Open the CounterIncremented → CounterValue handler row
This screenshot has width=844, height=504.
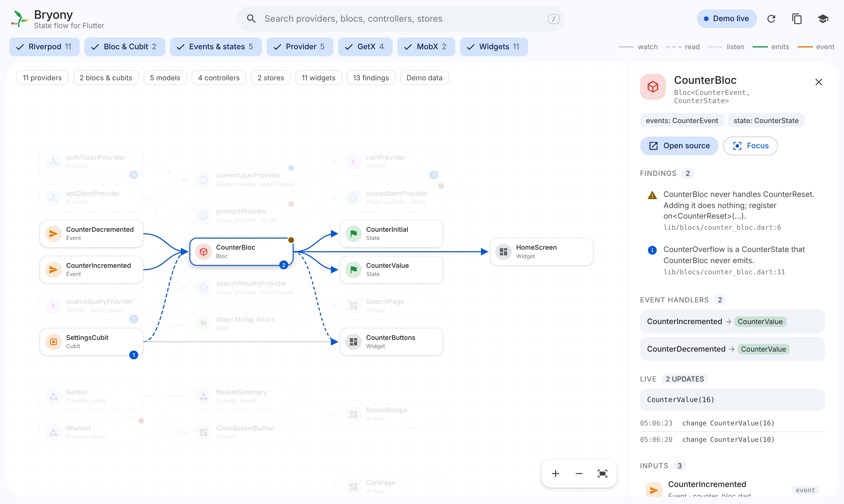coord(732,321)
